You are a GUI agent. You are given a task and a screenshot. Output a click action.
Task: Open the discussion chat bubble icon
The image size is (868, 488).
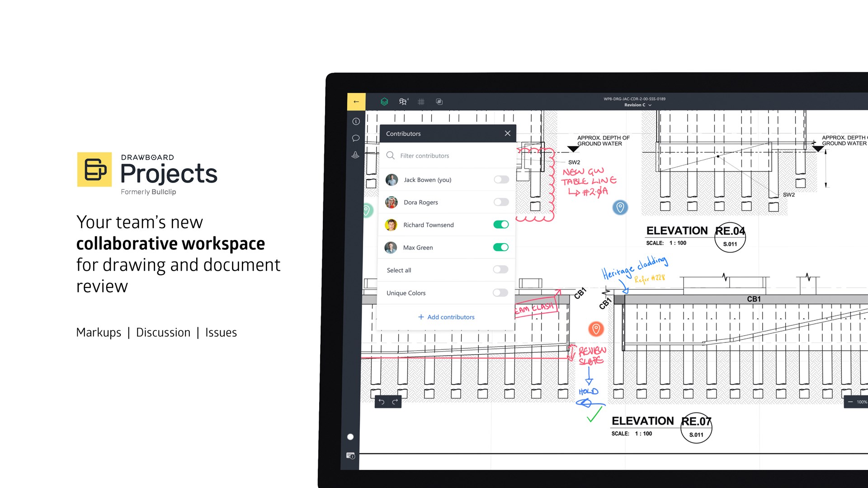click(356, 138)
